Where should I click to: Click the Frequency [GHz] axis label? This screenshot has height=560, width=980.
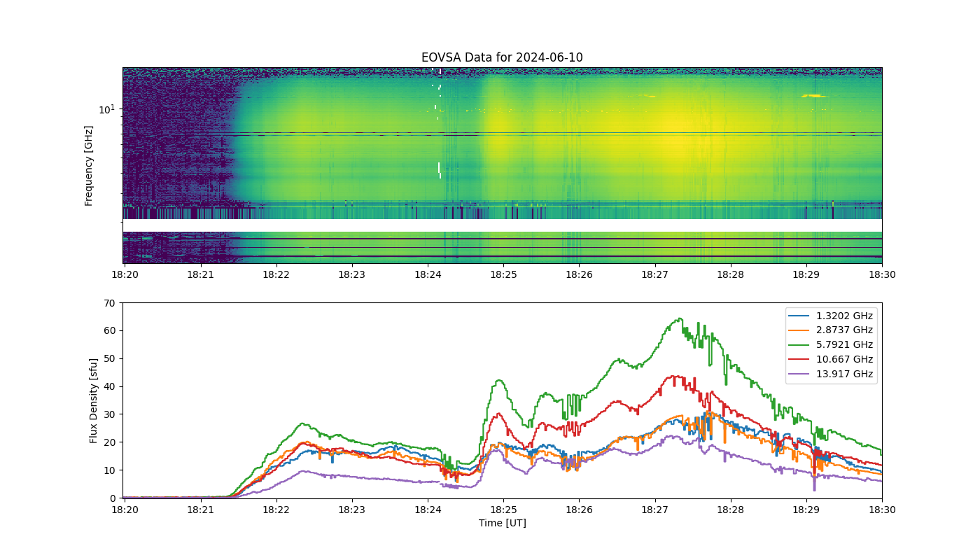click(x=89, y=166)
